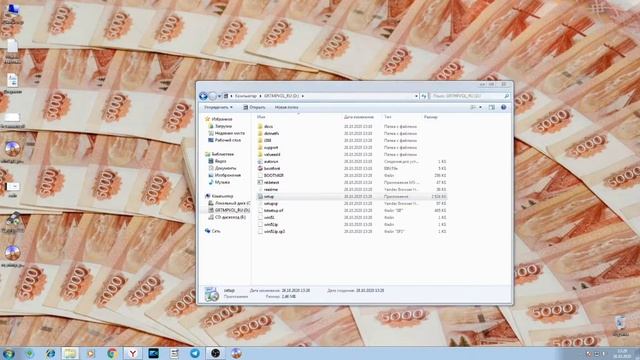The height and width of the screenshot is (360, 640).
Task: Open Музыка library in sidebar
Action: point(222,182)
